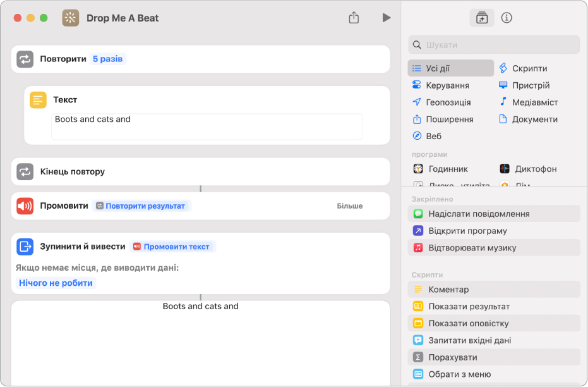588x387 pixels.
Task: Click the green Messages icon in pinned list
Action: coord(417,214)
